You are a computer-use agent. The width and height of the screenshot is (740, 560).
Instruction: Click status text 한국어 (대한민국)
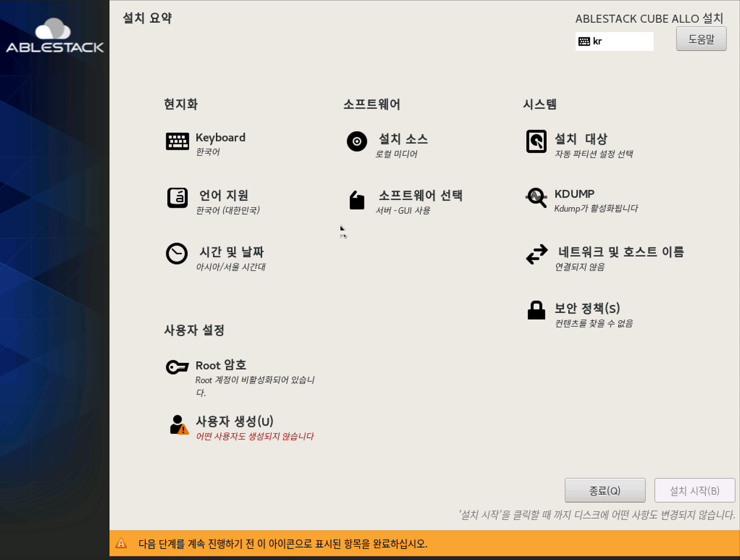228,210
